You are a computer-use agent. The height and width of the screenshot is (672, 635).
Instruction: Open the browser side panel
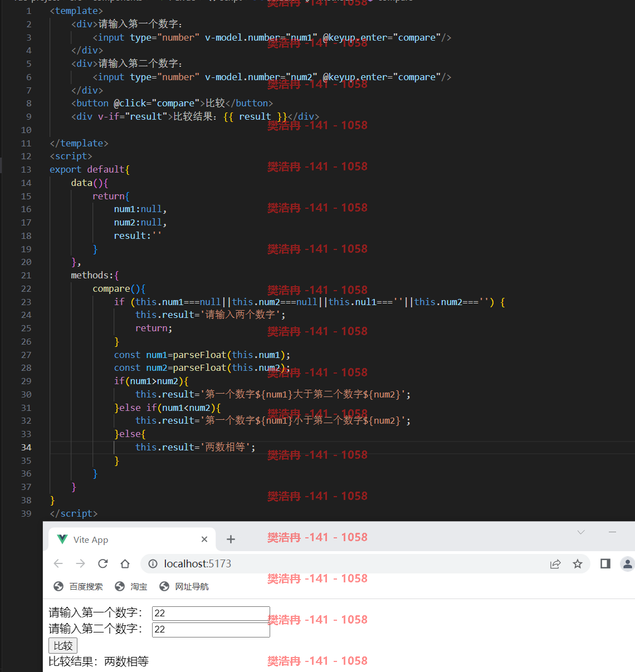(605, 564)
